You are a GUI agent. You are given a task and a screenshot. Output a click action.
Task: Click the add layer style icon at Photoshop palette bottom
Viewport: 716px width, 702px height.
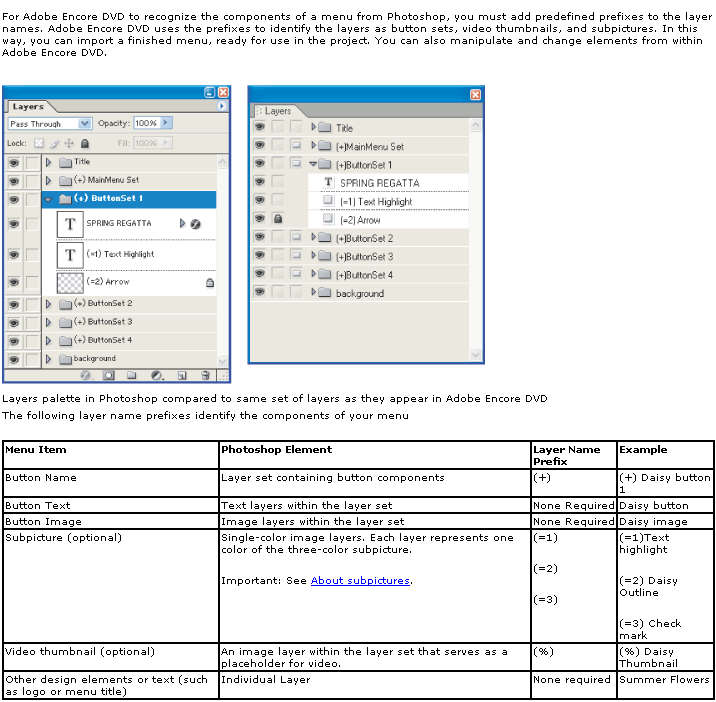click(x=85, y=375)
